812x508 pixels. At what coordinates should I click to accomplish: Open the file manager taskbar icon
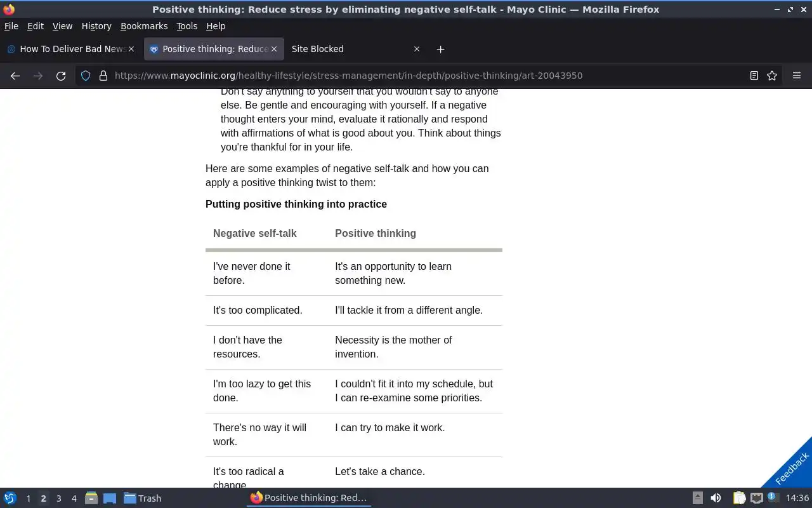point(91,498)
